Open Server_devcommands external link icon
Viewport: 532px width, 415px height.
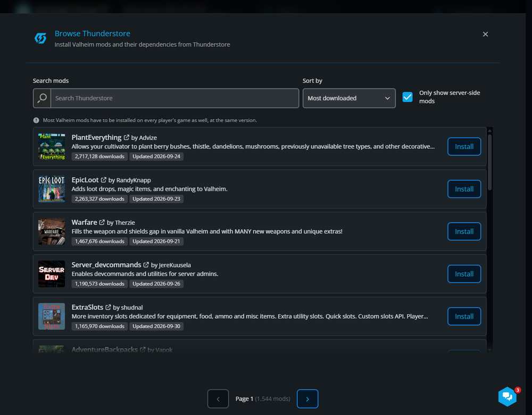pos(146,264)
